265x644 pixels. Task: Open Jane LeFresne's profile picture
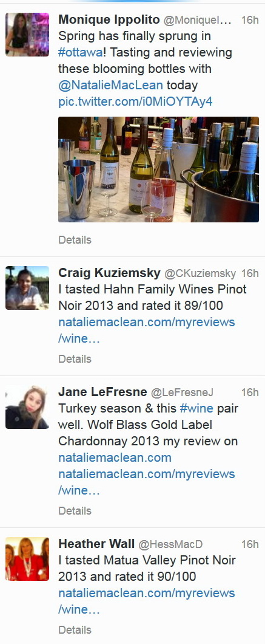pos(27,407)
